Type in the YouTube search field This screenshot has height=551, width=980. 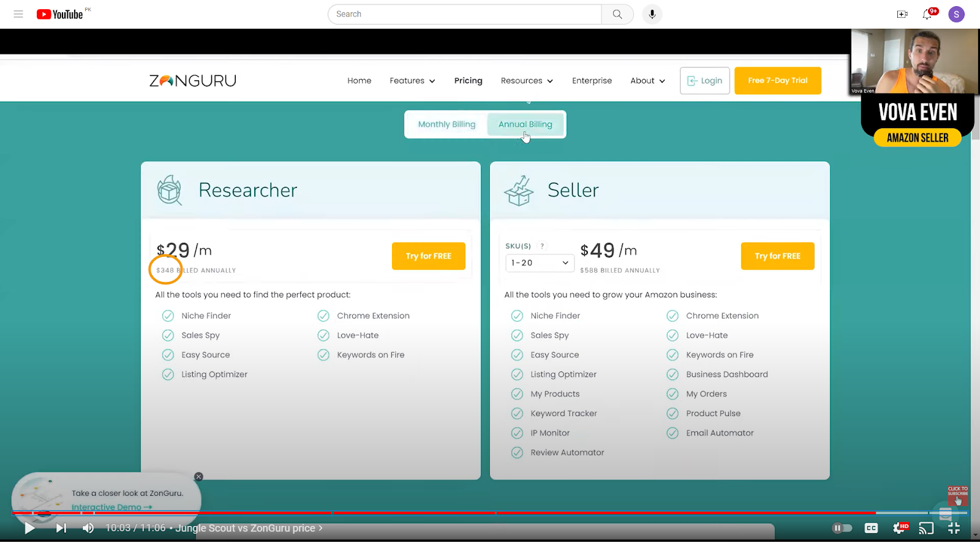pos(466,14)
